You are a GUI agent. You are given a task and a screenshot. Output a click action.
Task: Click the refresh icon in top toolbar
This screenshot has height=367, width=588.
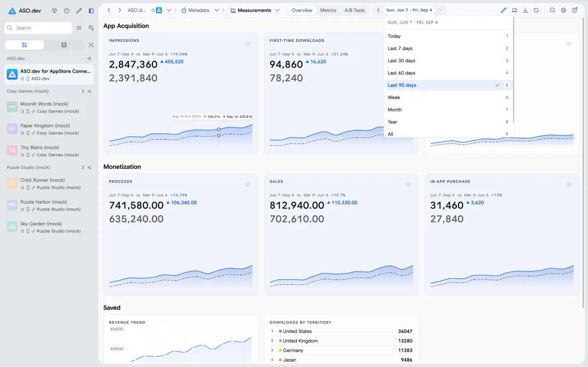(x=536, y=10)
